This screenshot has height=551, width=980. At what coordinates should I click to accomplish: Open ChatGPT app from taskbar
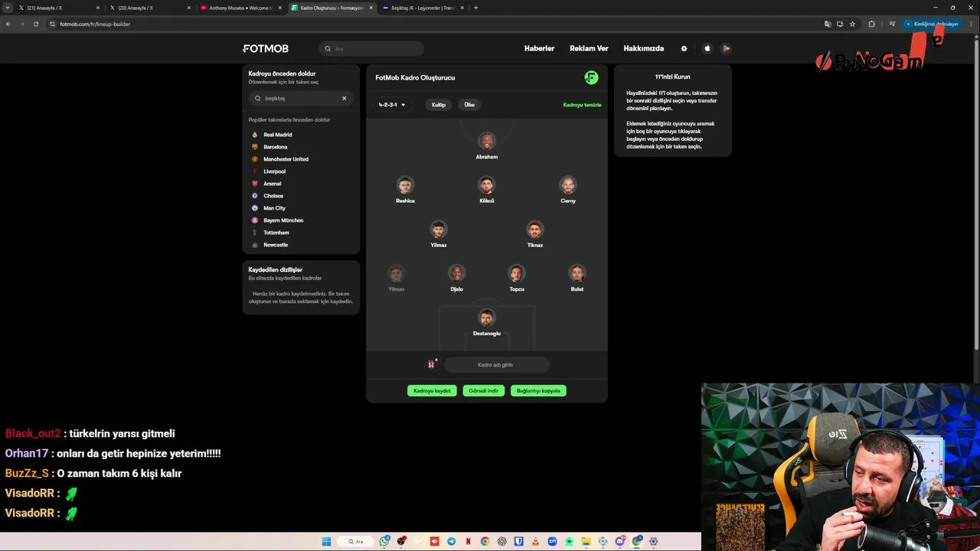(x=501, y=542)
